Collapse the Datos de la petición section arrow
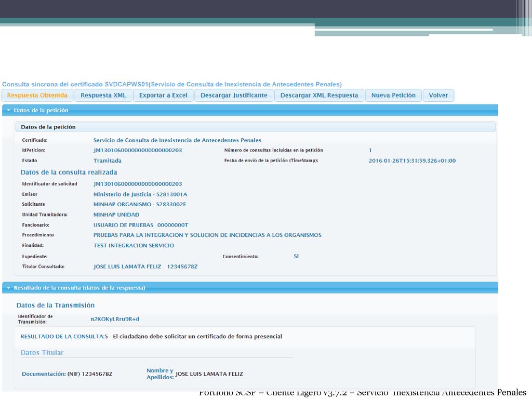This screenshot has height=399, width=532. coord(8,110)
